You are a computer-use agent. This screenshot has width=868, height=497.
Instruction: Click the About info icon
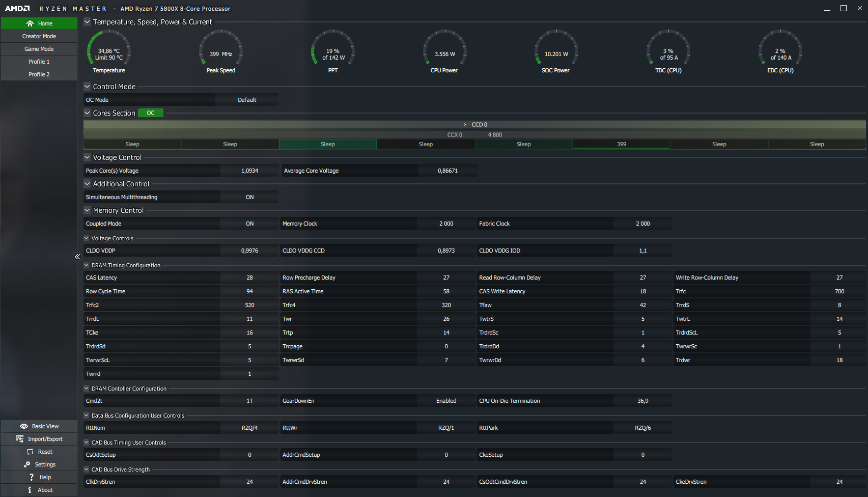30,490
